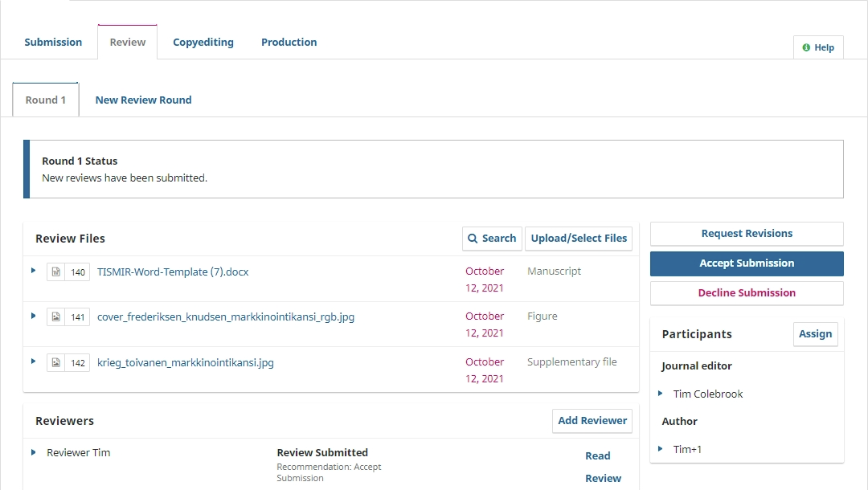The image size is (868, 490).
Task: Click the image file icon for file 141
Action: tap(56, 317)
